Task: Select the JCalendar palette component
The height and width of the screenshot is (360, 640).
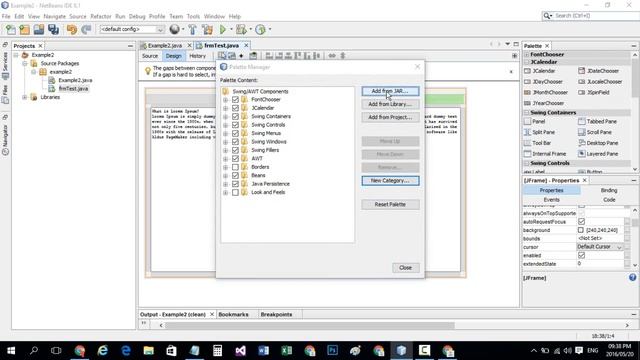Action: 540,71
